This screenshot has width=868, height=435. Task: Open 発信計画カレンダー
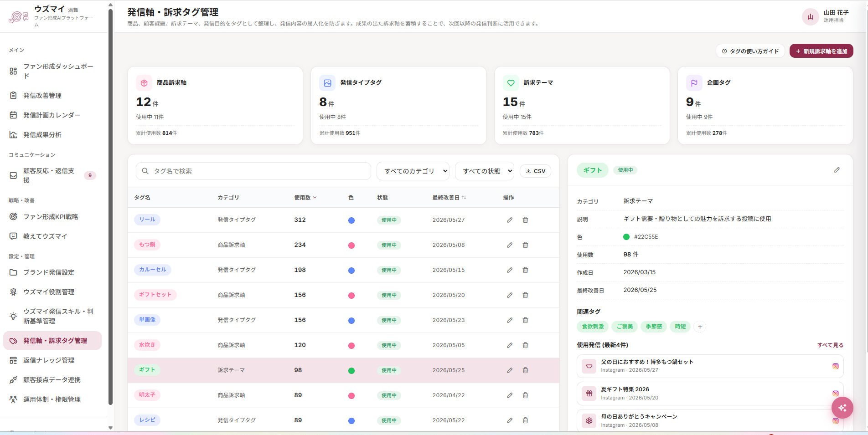[52, 115]
